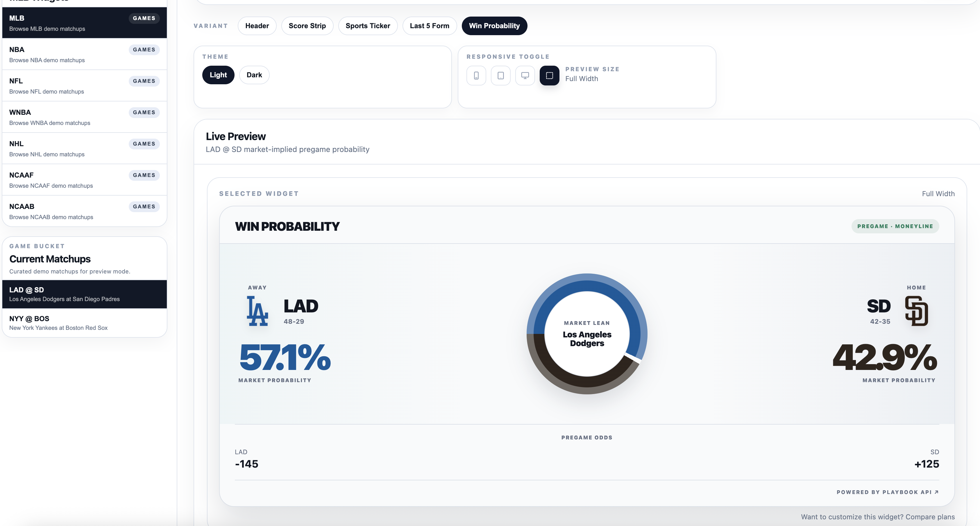This screenshot has width=980, height=526.
Task: Click the 57.1% Dodgers probability value
Action: click(x=285, y=357)
